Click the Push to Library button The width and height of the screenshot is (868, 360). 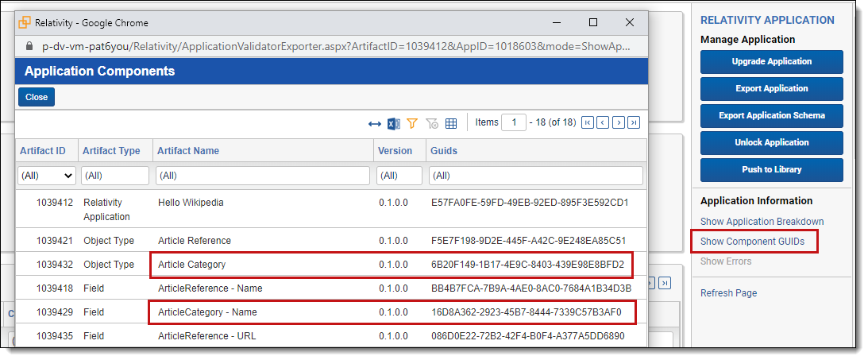(772, 170)
